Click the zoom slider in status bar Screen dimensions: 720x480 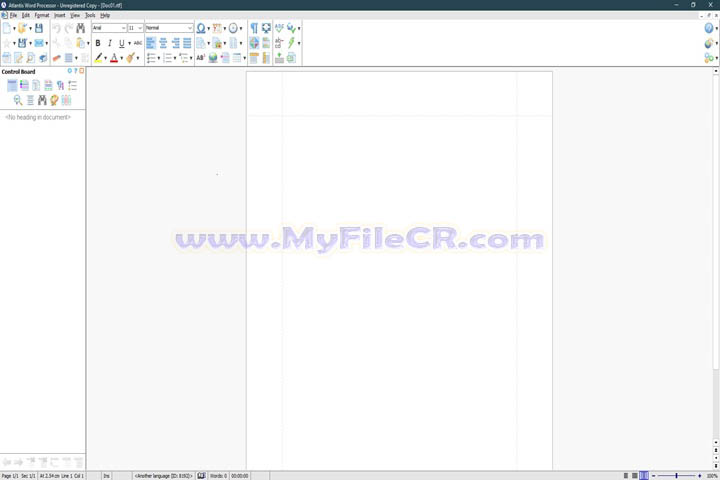[676, 476]
